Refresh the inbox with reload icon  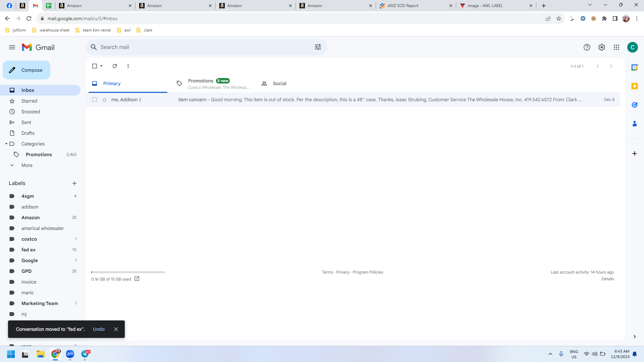(115, 66)
